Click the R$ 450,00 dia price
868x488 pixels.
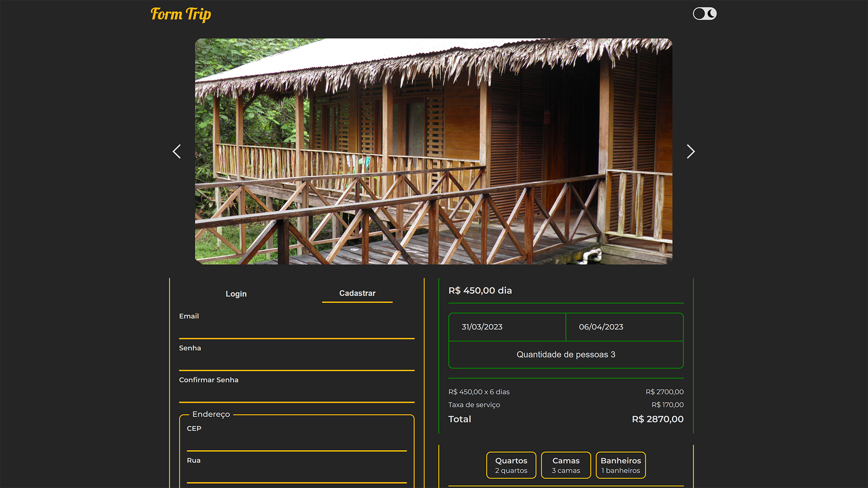tap(480, 291)
